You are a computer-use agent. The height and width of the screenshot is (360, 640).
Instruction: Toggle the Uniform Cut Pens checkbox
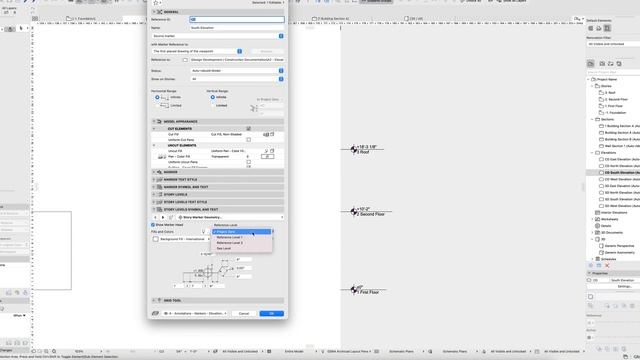point(249,140)
